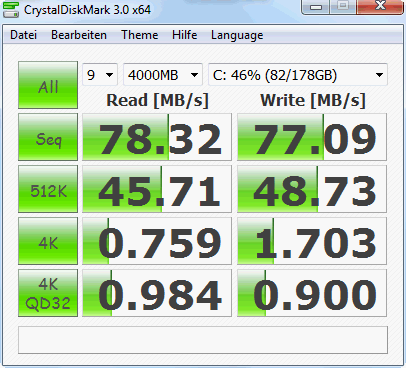Expand the test count dropdown showing 9

pos(100,75)
